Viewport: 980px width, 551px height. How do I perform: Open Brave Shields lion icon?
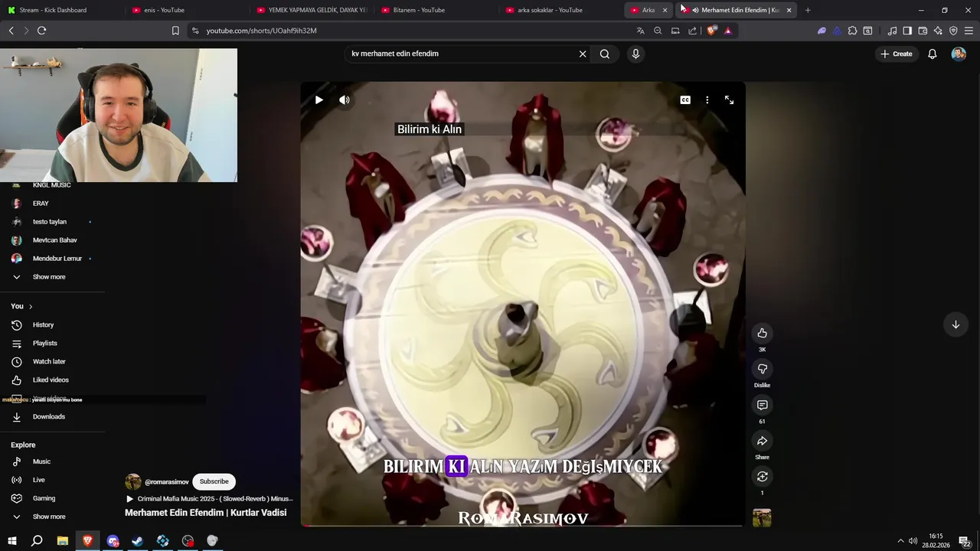(x=711, y=31)
